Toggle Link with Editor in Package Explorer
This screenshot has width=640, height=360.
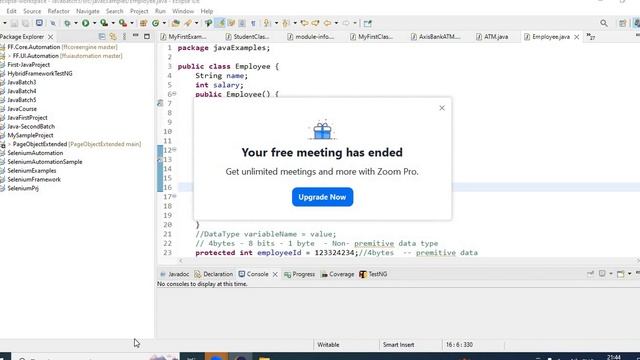pyautogui.click(x=113, y=37)
